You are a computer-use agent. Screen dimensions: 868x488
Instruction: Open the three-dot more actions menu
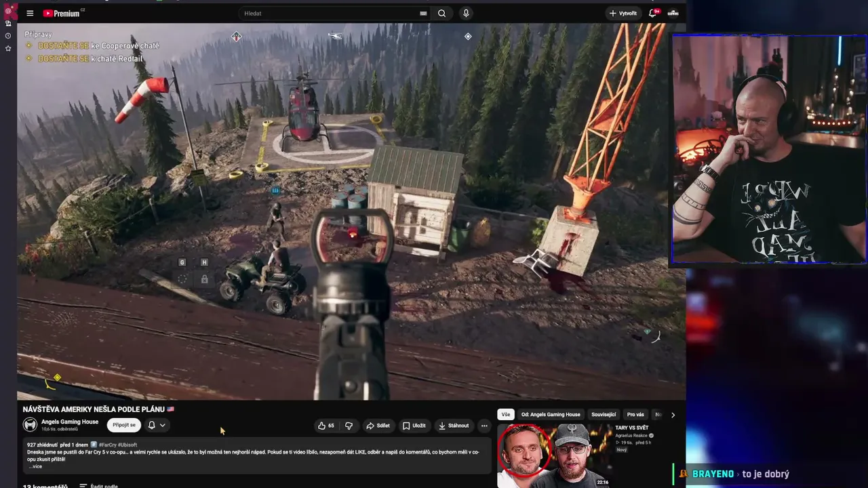(x=484, y=426)
